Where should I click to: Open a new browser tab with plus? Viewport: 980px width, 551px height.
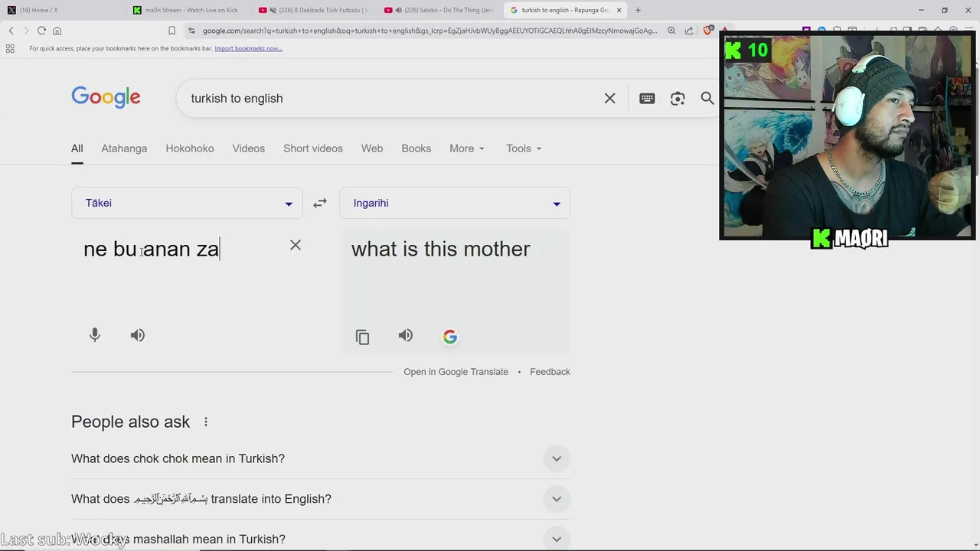[x=638, y=10]
